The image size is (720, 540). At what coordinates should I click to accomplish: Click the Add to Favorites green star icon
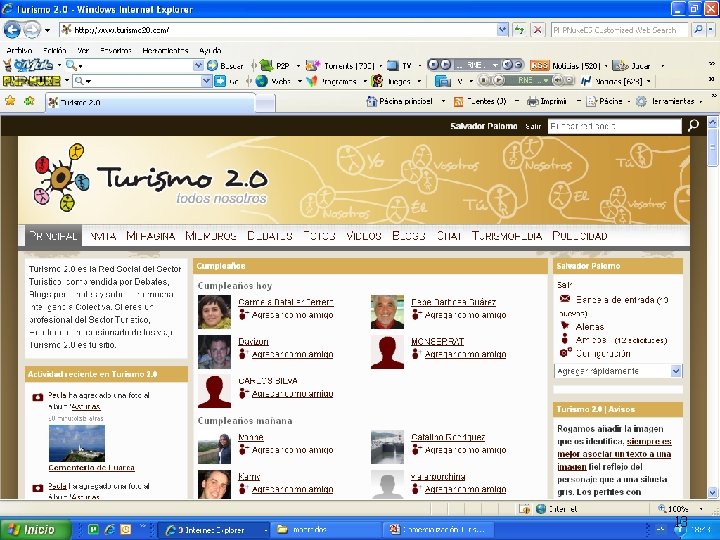29,101
